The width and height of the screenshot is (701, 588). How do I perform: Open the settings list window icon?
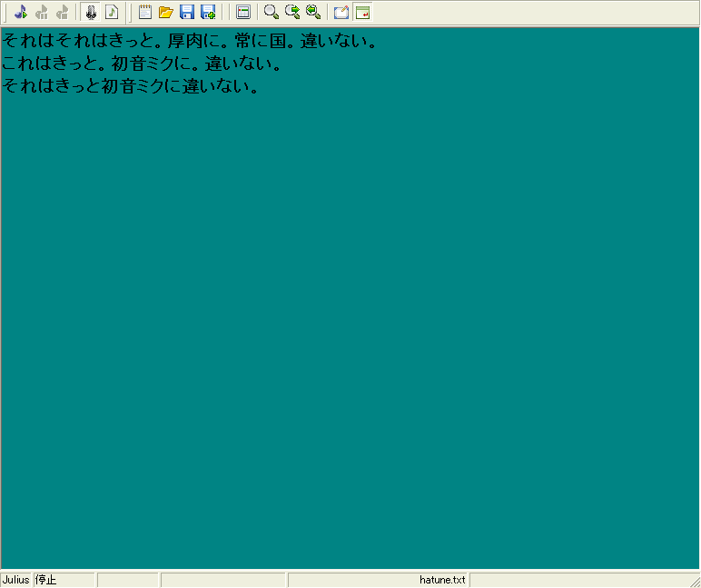tap(242, 12)
